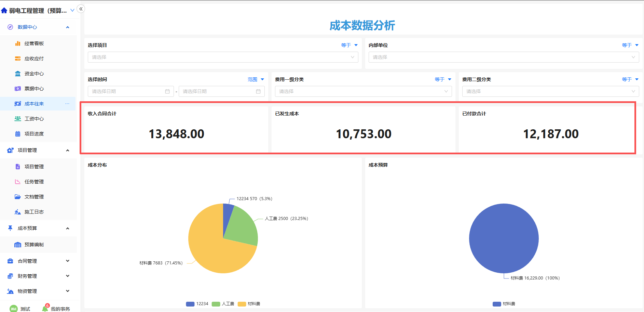Click the 资金中心 bank icon
This screenshot has height=312, width=644.
[18, 74]
